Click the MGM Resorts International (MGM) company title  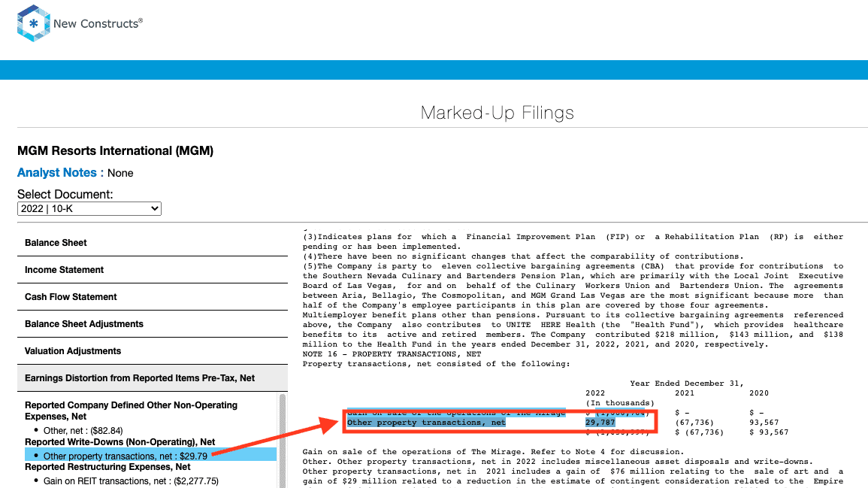(115, 150)
